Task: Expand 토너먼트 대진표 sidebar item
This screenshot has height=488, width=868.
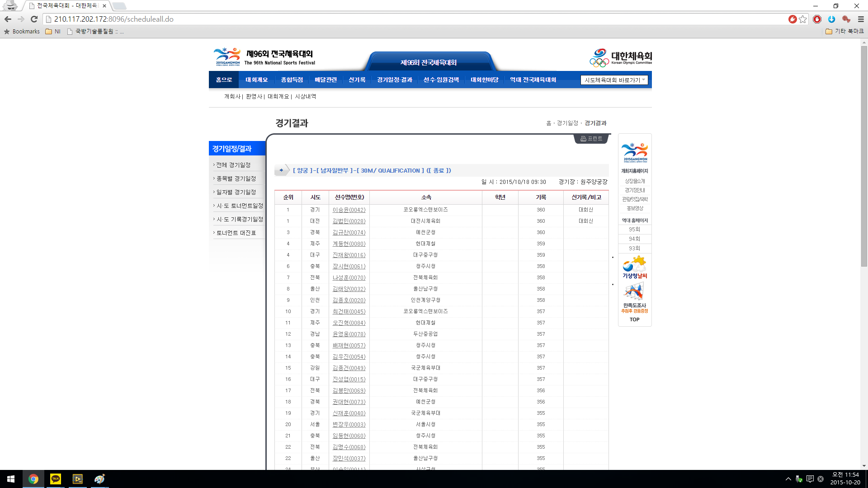Action: [x=236, y=233]
